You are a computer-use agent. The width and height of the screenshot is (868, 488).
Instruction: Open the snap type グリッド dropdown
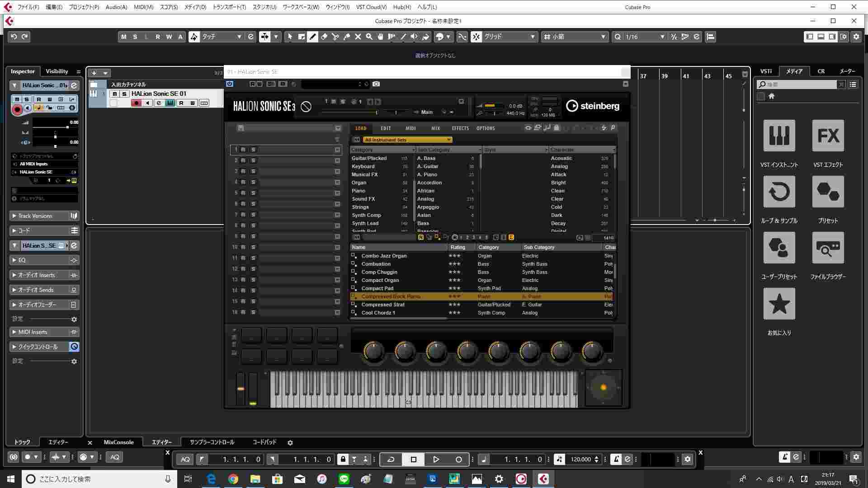pos(509,37)
